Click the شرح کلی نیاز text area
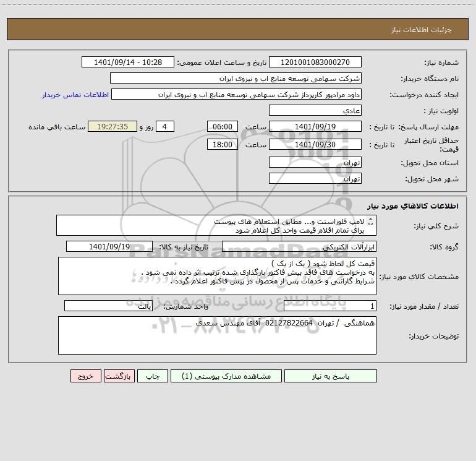476x461 pixels. (x=216, y=225)
